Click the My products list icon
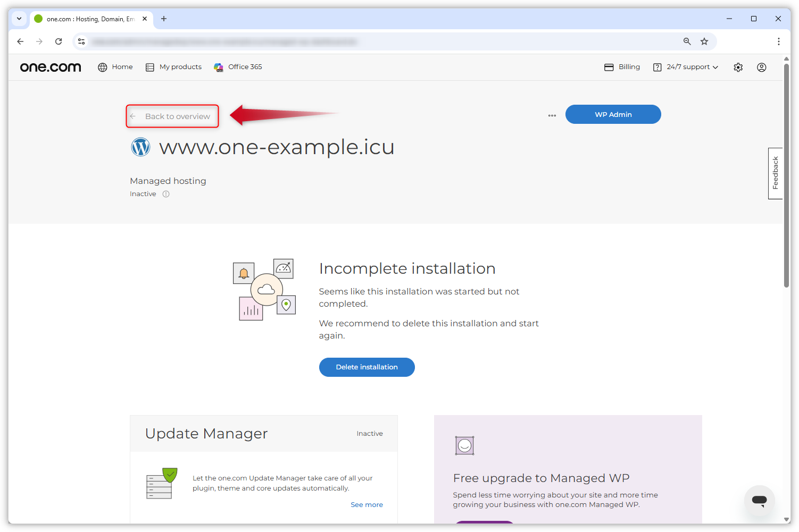799x532 pixels. (x=150, y=67)
